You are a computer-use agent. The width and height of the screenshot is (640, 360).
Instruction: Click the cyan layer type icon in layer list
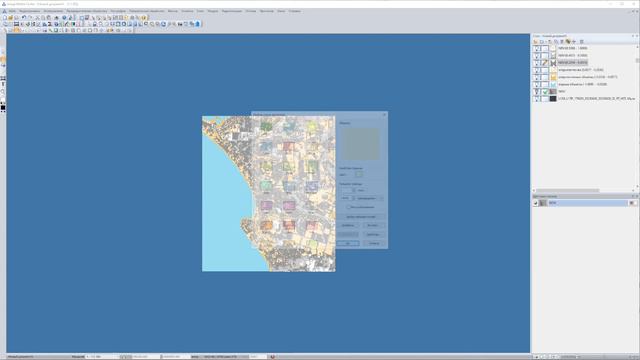(553, 84)
